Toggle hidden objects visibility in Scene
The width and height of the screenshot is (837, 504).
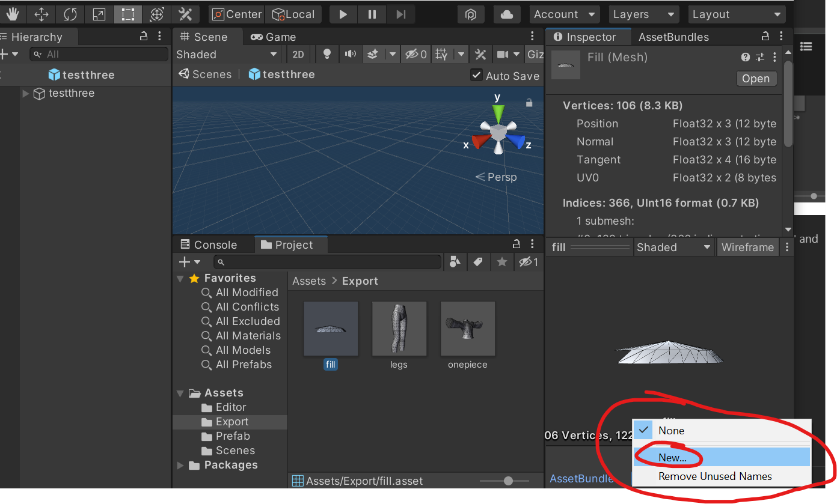click(x=416, y=54)
